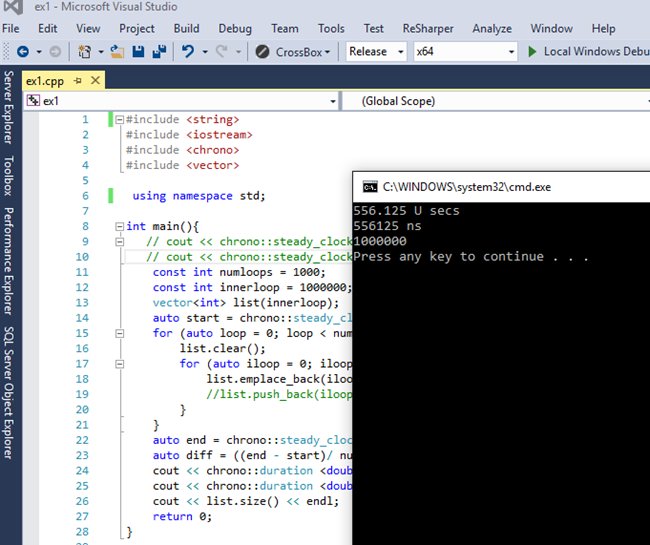The height and width of the screenshot is (545, 650).
Task: Click the cmd.exe window title bar
Action: coord(501,187)
